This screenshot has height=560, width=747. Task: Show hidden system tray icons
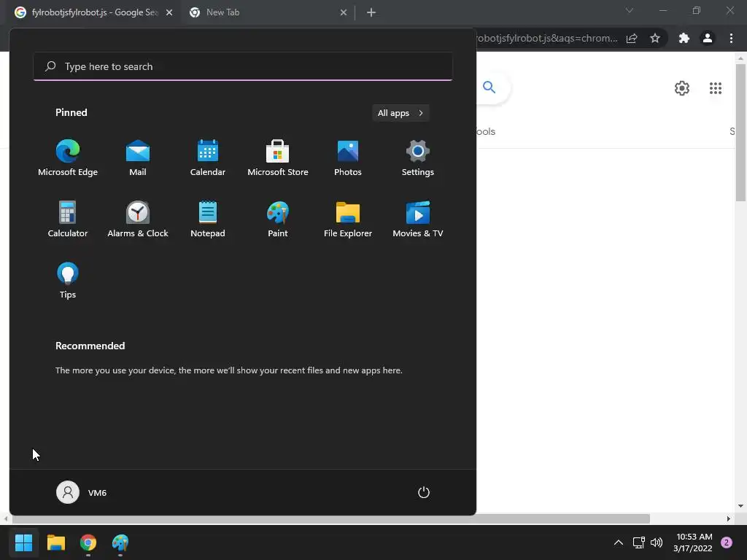(619, 542)
